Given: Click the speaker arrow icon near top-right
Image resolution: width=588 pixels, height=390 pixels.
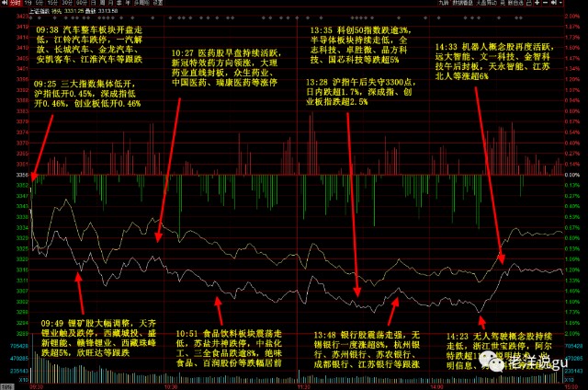Looking at the screenshot, I should (x=553, y=3).
